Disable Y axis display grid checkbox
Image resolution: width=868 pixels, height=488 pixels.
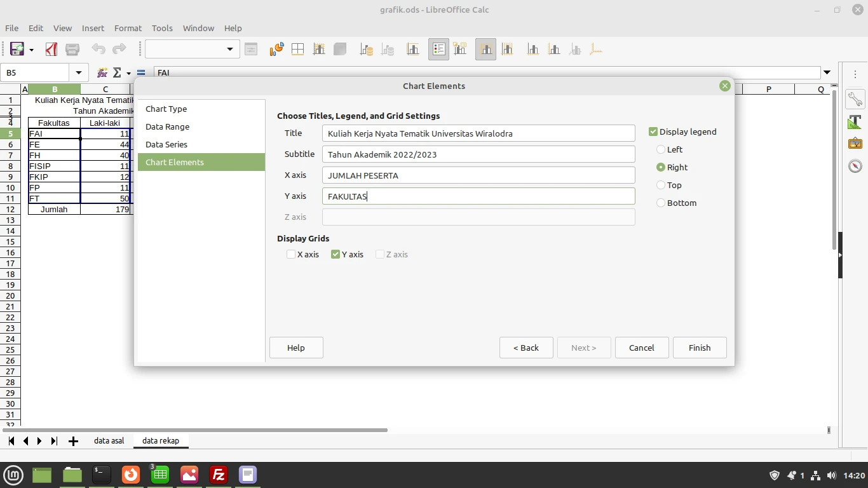pos(336,254)
